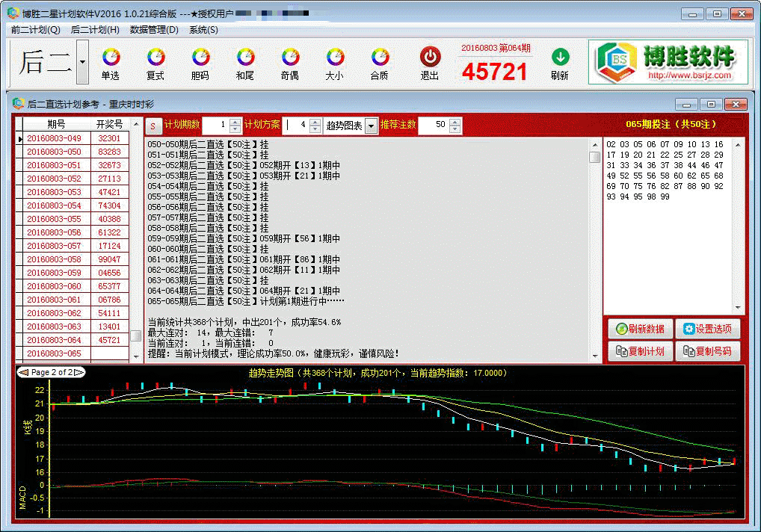Click the 当前统计共368个计划 summary line
Image resolution: width=761 pixels, height=532 pixels.
coord(244,322)
